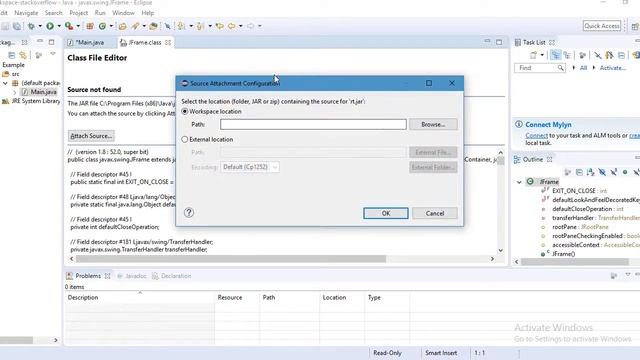Switch to the Declaration tab
640x360 pixels.
172,276
